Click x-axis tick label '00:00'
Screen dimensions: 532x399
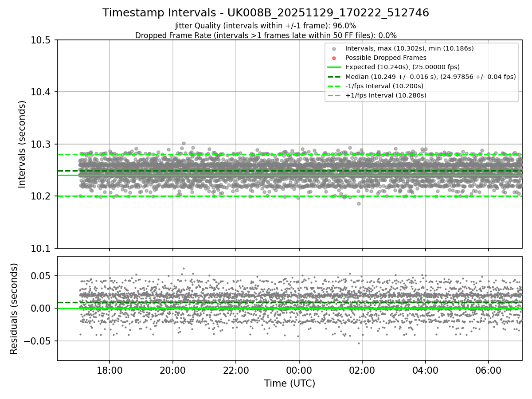point(299,370)
